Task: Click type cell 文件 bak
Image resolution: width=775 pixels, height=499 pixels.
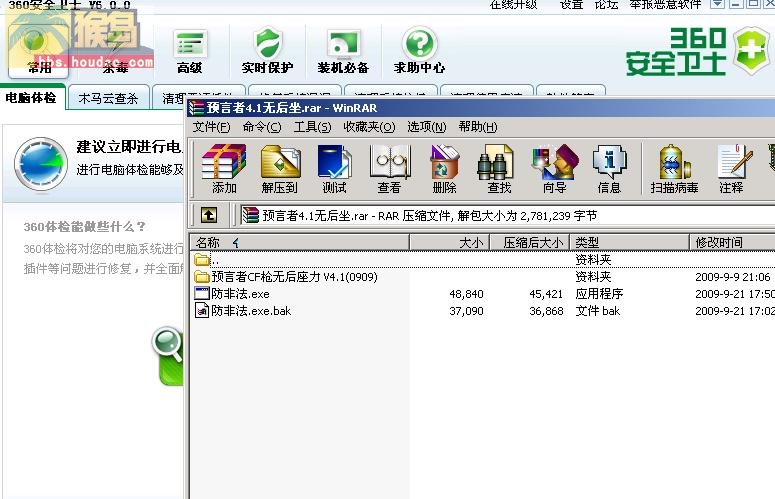Action: (x=598, y=311)
